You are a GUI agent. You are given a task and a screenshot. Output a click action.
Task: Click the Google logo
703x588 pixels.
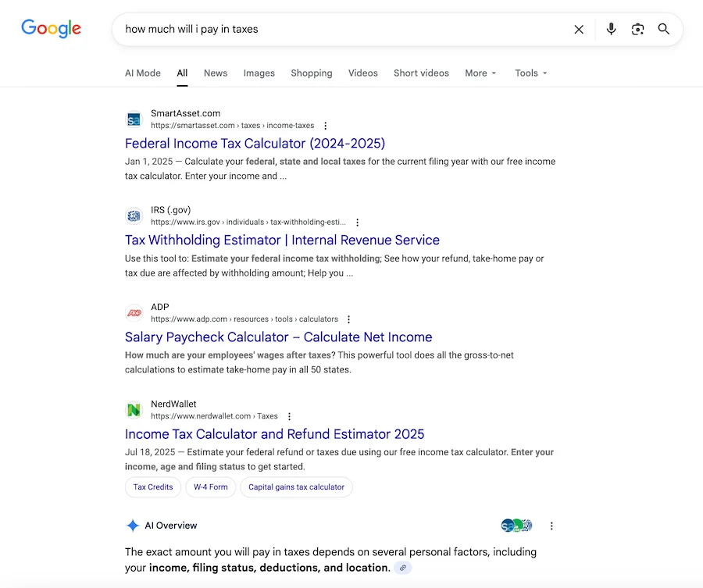coord(50,28)
